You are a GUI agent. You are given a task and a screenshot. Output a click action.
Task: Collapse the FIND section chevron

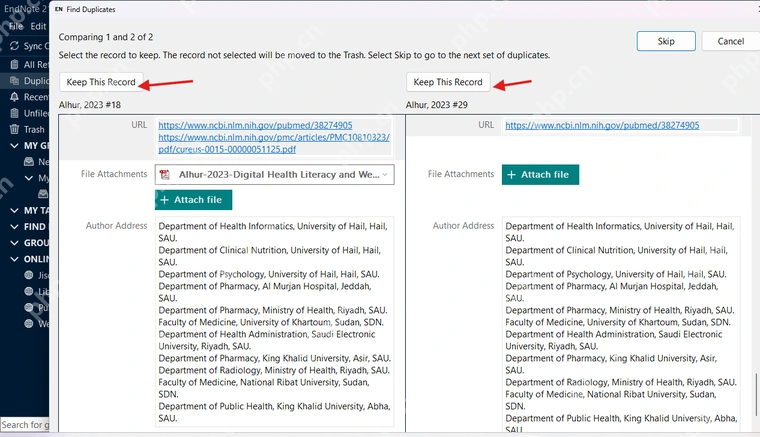(x=15, y=226)
